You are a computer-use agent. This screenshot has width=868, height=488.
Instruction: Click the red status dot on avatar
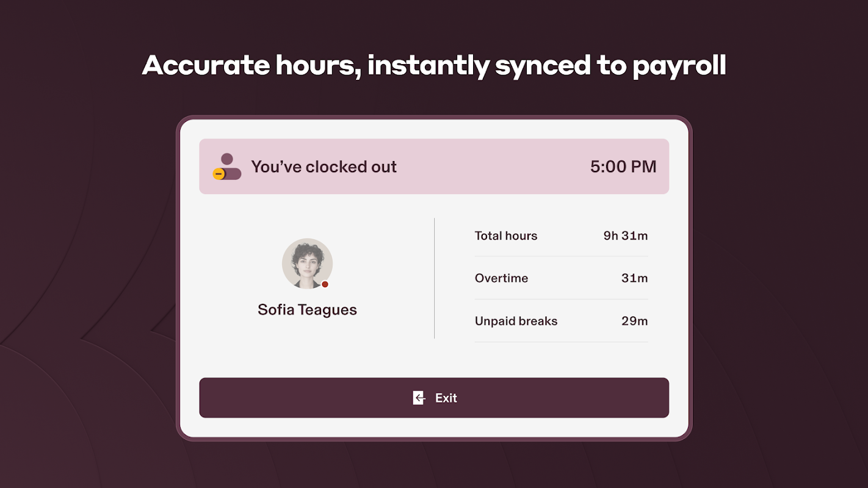coord(325,284)
